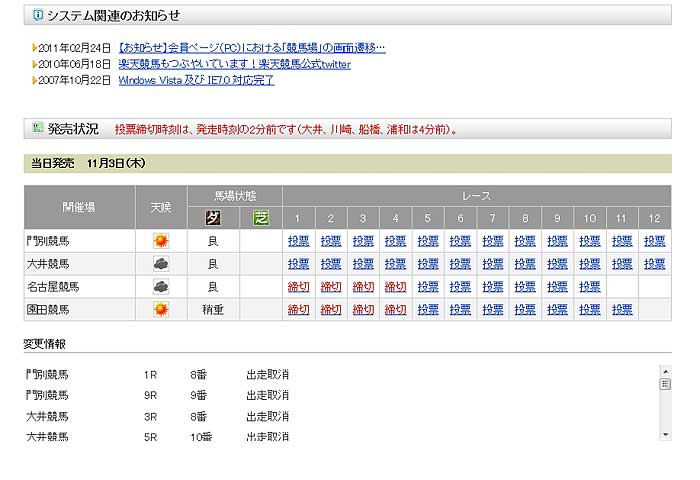700x480 pixels.
Task: Click 締切 for 園田競馬 race 4
Action: tap(396, 310)
